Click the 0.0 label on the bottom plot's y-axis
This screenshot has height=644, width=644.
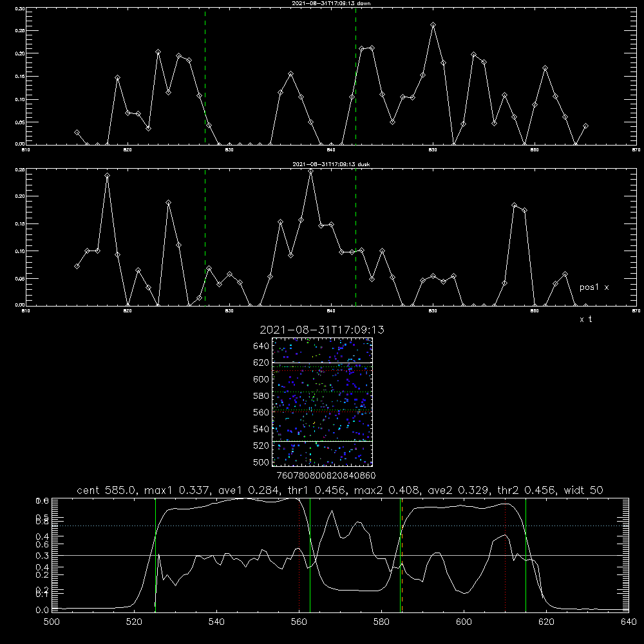point(43,610)
